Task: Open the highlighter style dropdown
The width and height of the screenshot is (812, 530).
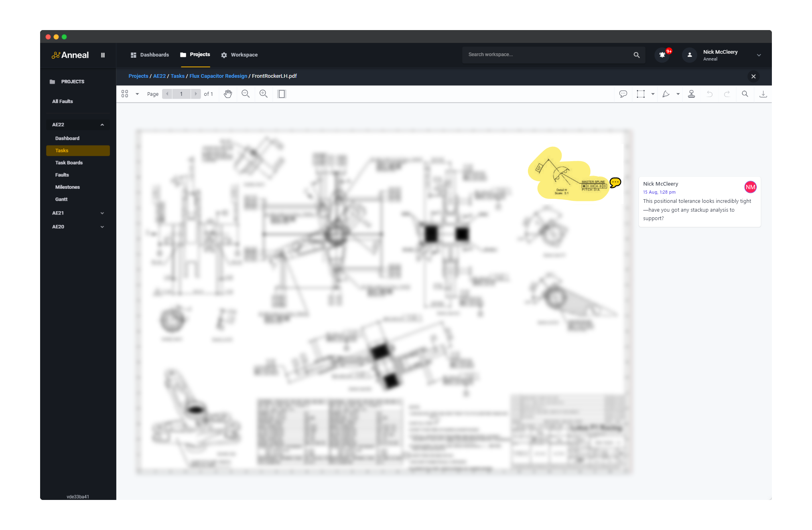Action: tap(678, 94)
